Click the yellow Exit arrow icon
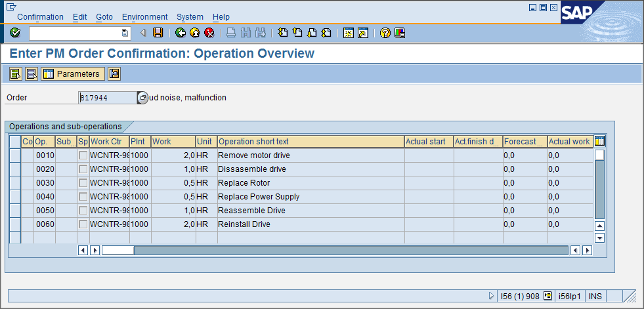This screenshot has width=644, height=309. point(195,33)
